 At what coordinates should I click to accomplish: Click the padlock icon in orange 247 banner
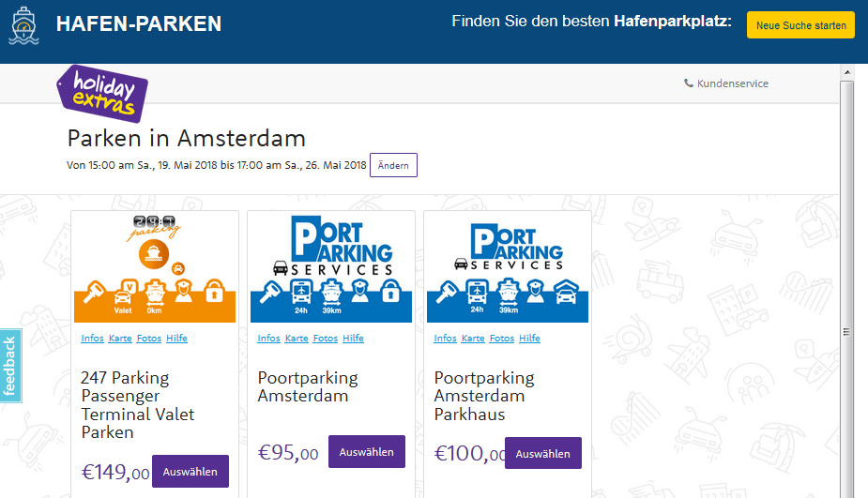pos(214,291)
